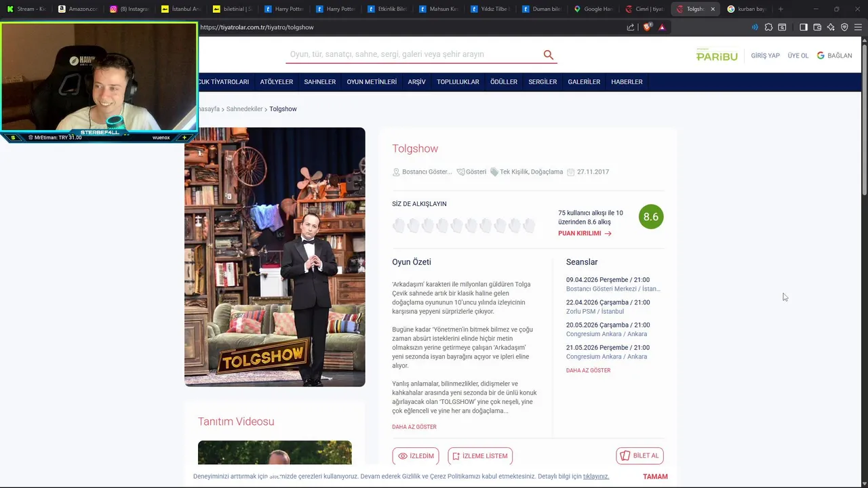Viewport: 868px width, 488px height.
Task: Switch to the Instagram tab
Action: tap(130, 9)
